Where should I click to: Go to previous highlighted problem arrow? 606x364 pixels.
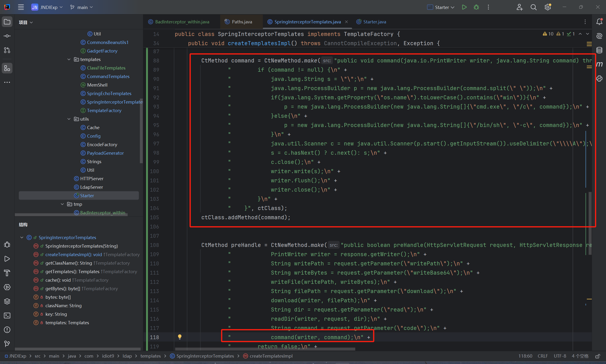pos(580,34)
